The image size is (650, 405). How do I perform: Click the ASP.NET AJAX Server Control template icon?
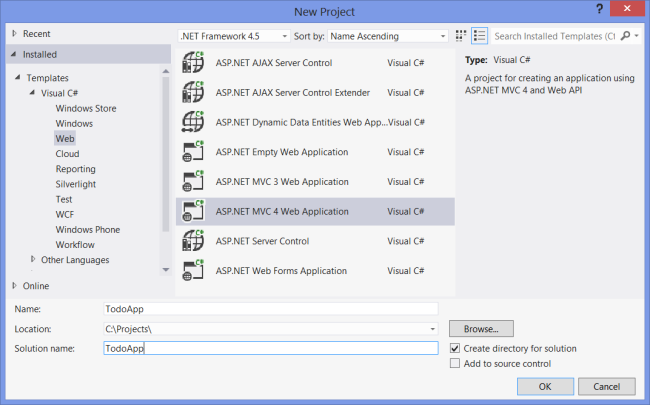193,63
